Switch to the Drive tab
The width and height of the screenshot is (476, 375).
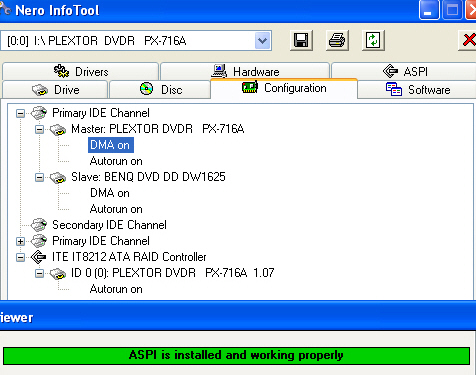pos(55,89)
